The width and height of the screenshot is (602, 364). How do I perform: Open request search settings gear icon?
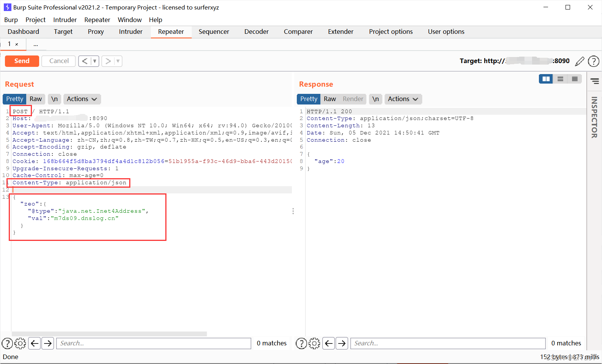[20, 343]
